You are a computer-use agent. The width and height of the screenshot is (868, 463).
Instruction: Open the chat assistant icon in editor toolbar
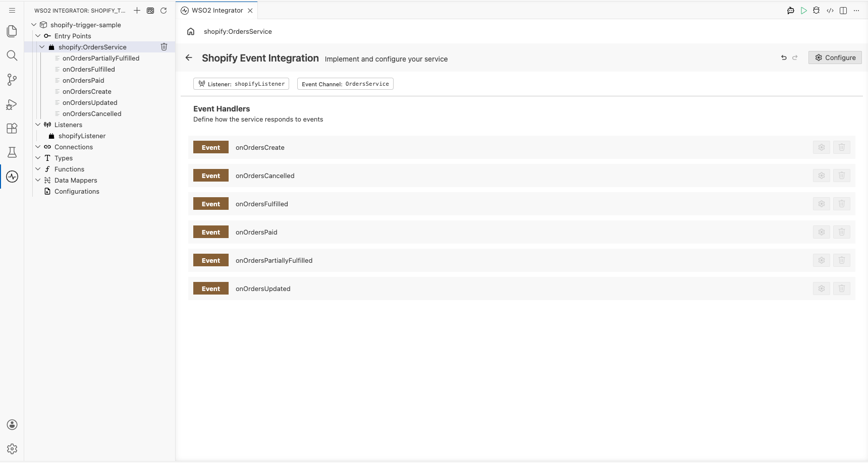coord(791,10)
